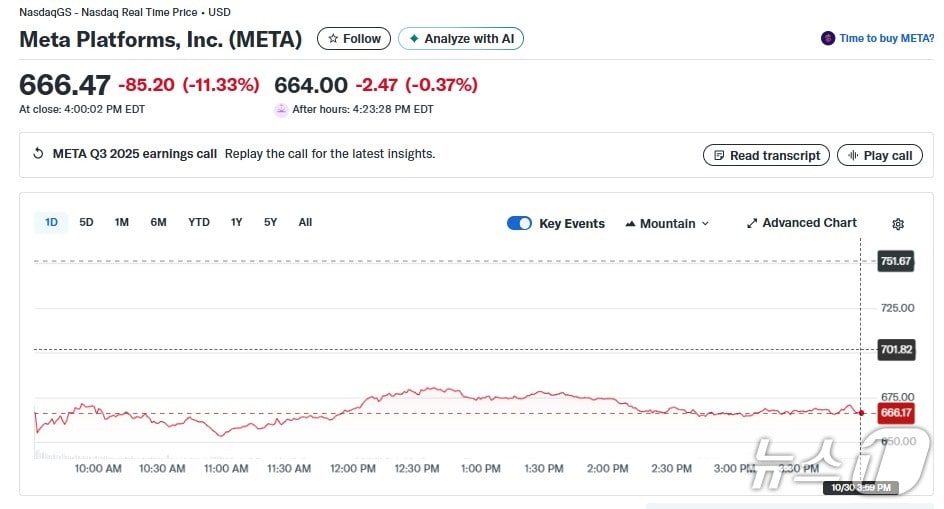Open the Time to buy META? link
The height and width of the screenshot is (509, 944).
886,39
